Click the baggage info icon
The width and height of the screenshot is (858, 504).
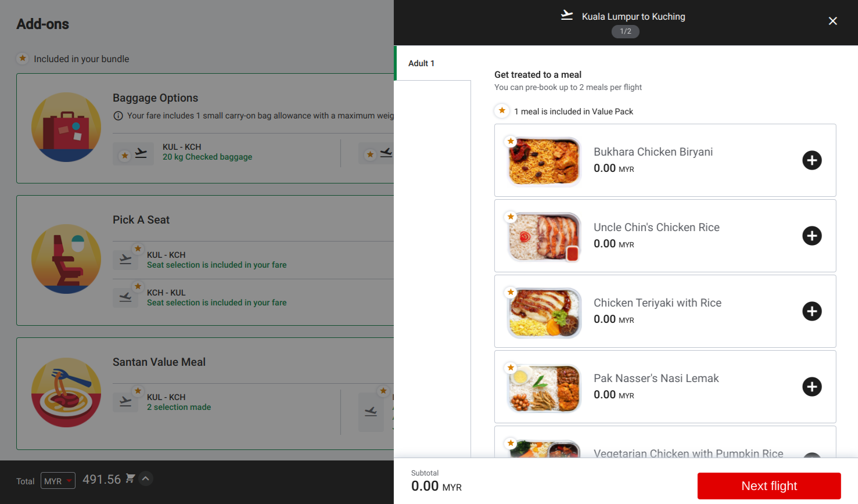[x=118, y=116]
